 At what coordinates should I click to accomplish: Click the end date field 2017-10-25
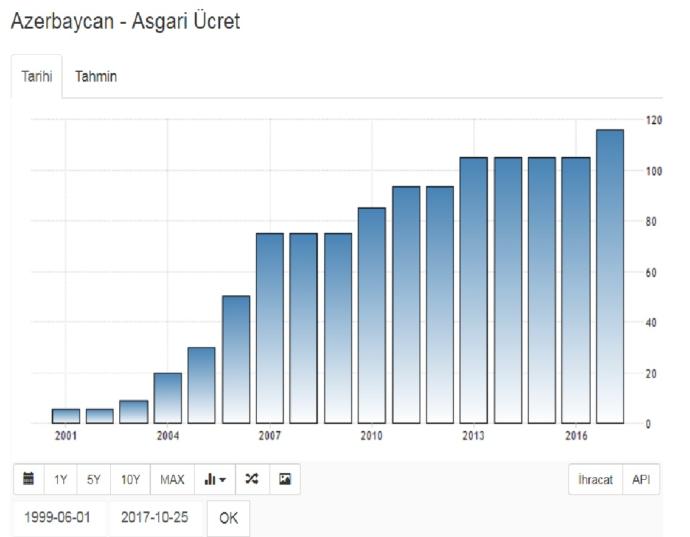tap(155, 517)
